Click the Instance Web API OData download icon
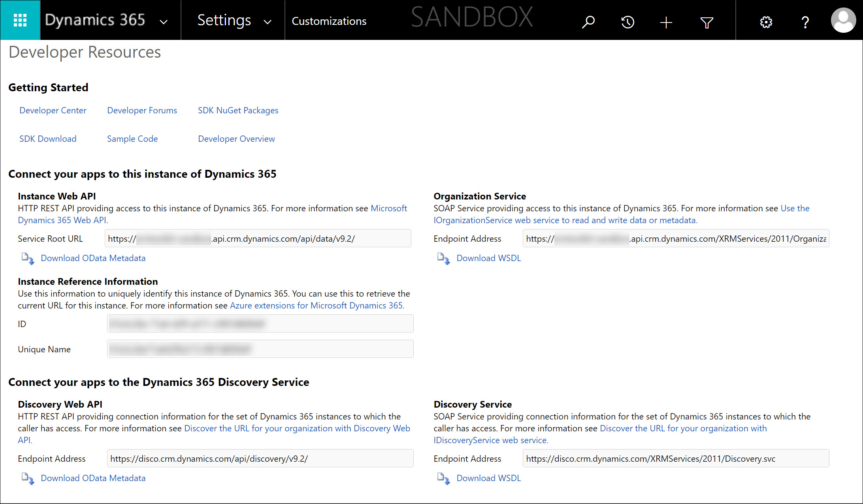The width and height of the screenshot is (863, 504). tap(28, 258)
